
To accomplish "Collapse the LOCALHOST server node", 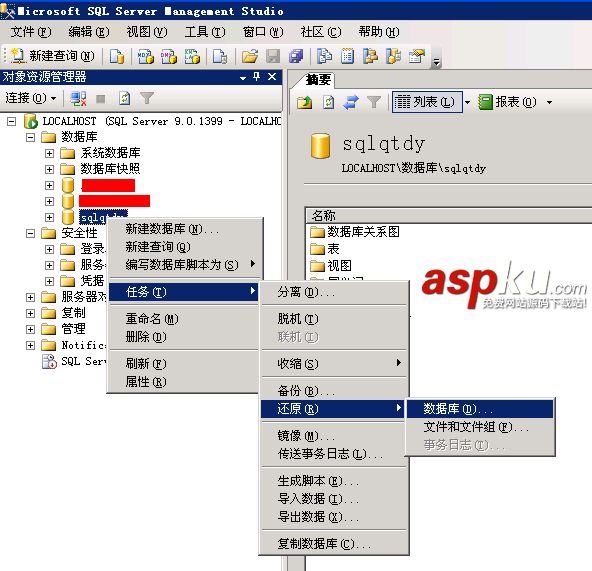I will point(12,122).
